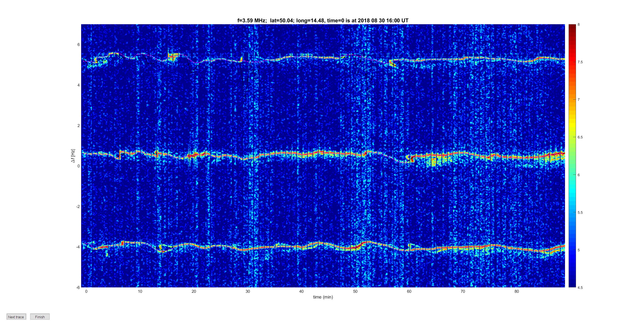Screen dimensions: 644x323
Task: Click x-axis tick label 80
Action: (x=517, y=291)
